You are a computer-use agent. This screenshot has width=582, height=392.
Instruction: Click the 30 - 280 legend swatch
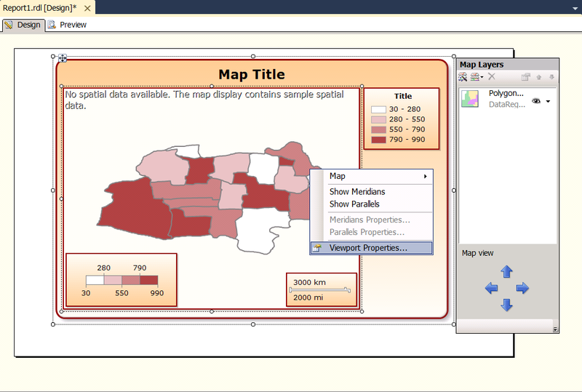[x=378, y=110]
